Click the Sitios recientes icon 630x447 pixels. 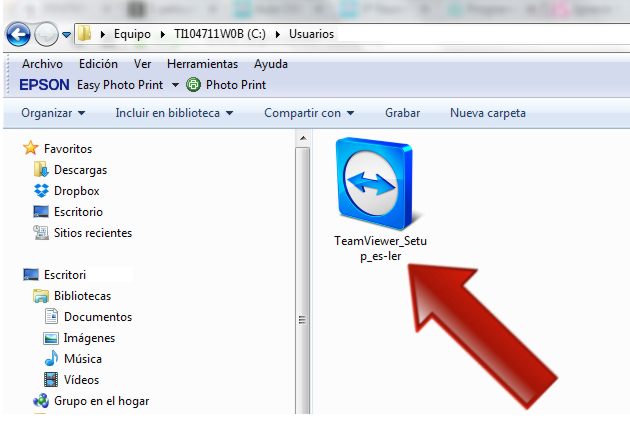[41, 233]
